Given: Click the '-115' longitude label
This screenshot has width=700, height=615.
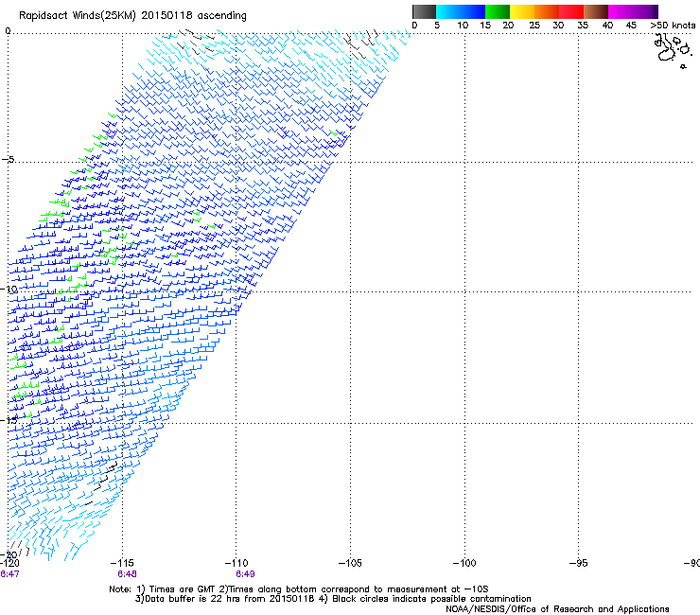Looking at the screenshot, I should click(122, 563).
